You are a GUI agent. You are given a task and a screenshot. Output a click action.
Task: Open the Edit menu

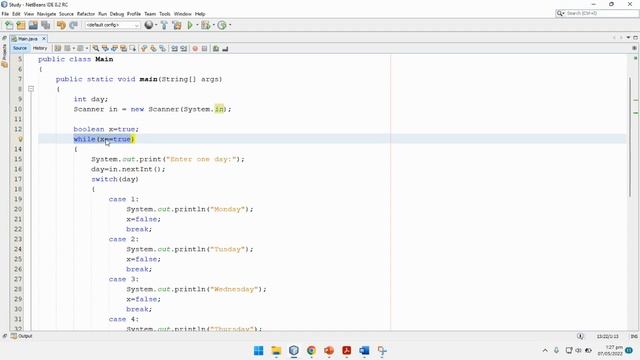[16, 14]
